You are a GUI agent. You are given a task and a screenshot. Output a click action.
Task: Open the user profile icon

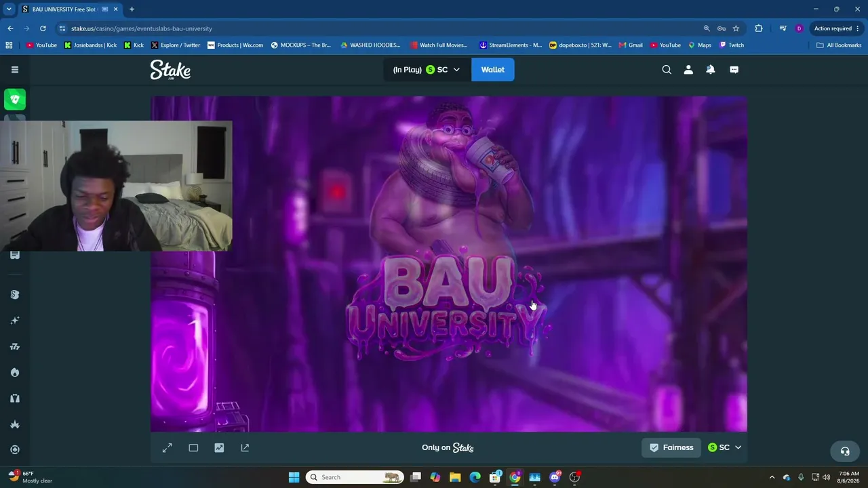coord(688,70)
